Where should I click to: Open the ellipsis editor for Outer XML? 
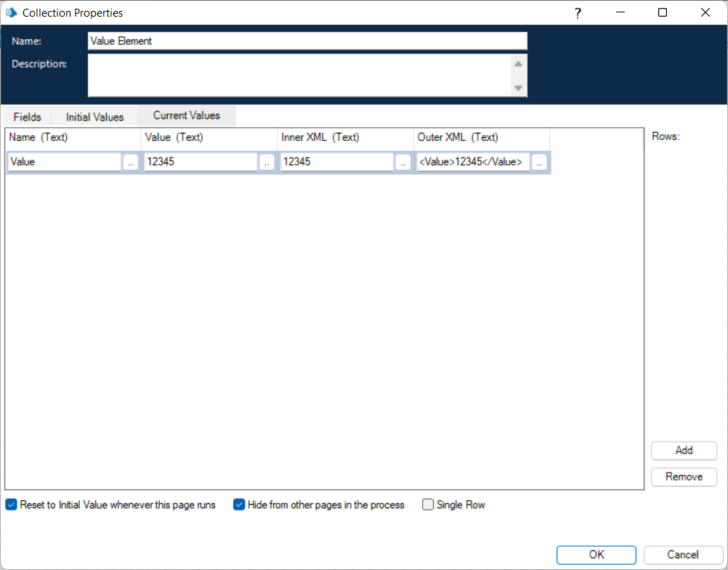coord(540,162)
